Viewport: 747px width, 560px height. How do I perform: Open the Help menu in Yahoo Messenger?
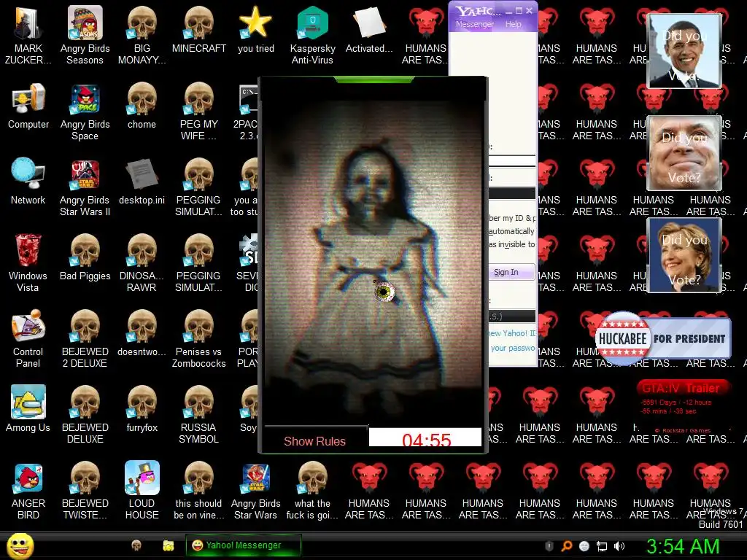click(513, 24)
